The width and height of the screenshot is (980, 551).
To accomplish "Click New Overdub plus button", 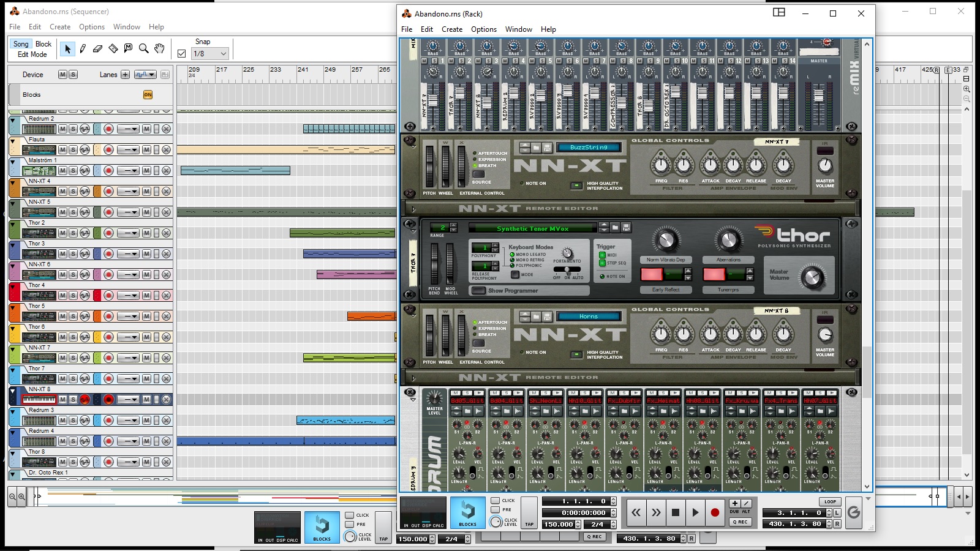I will [735, 503].
